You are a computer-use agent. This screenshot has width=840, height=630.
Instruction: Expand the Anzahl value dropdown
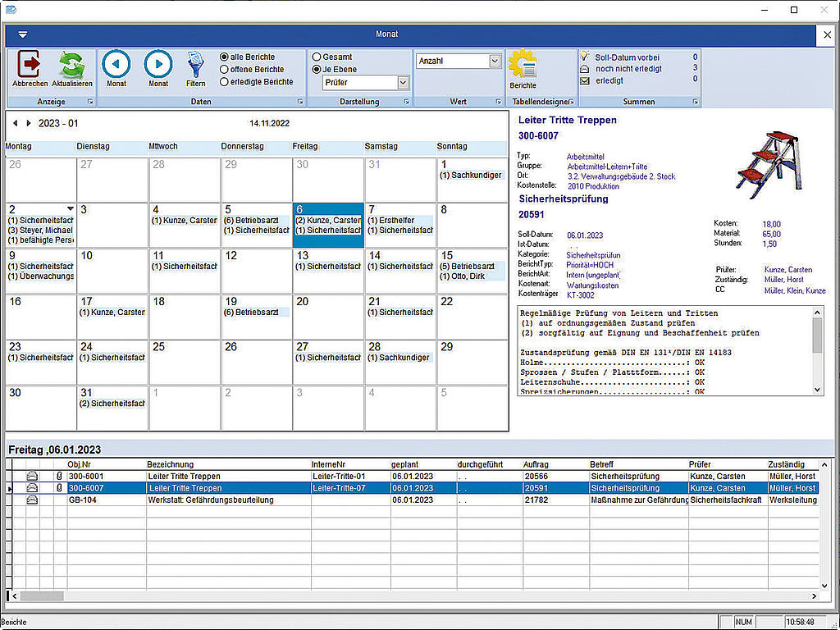[495, 61]
